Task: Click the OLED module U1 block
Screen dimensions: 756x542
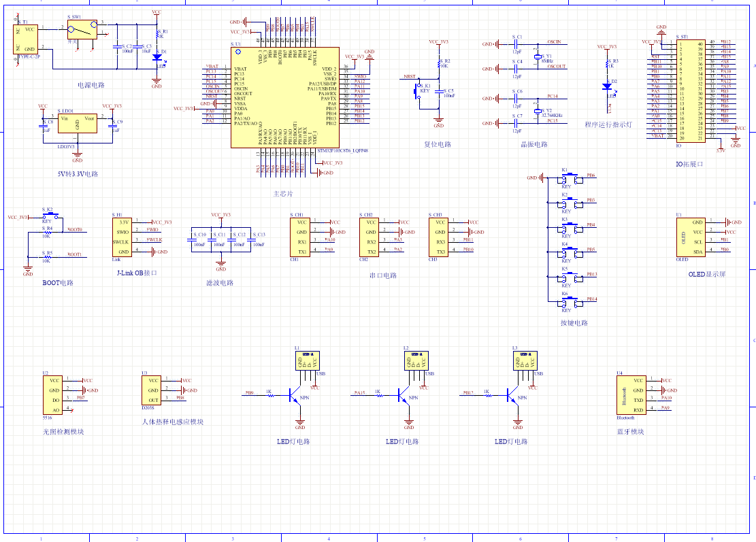Action: click(691, 237)
